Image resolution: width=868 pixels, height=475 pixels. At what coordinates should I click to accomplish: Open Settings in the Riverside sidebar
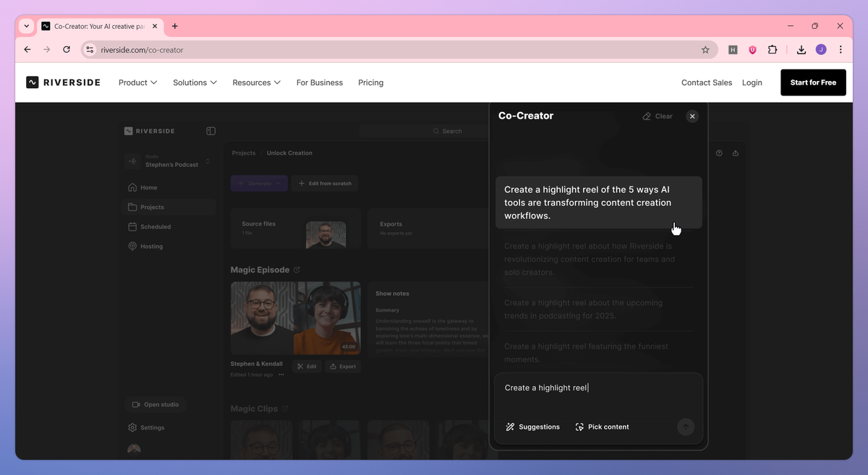[x=146, y=427]
